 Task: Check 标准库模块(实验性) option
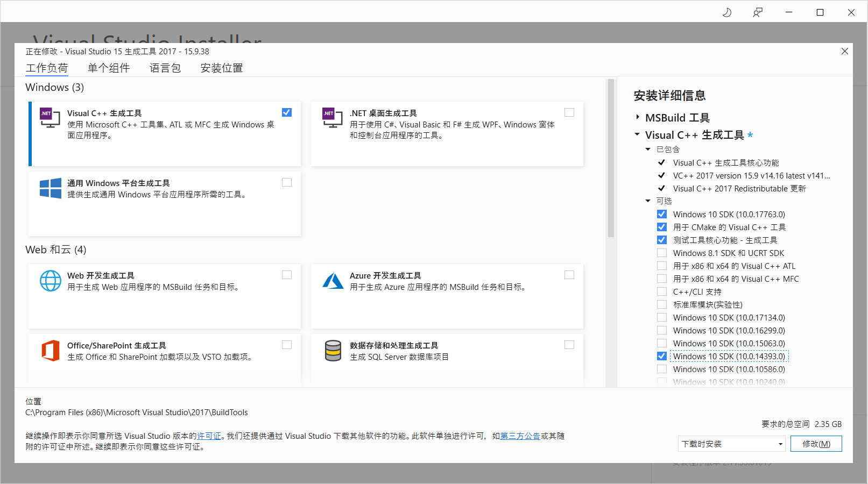coord(662,304)
